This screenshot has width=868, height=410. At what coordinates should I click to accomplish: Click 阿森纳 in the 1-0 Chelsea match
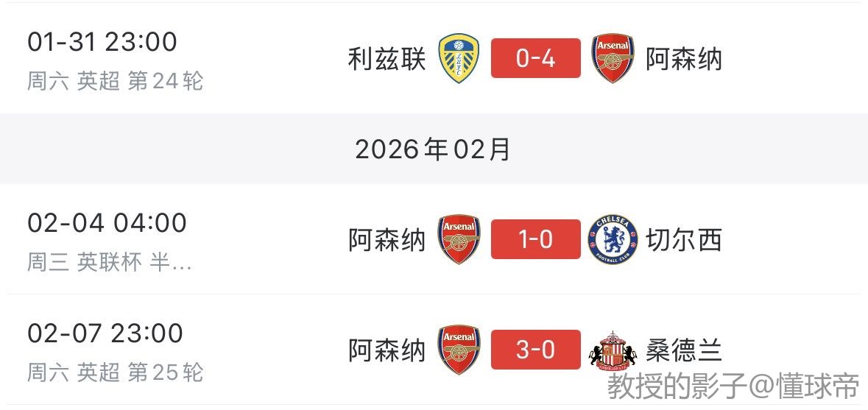click(387, 240)
